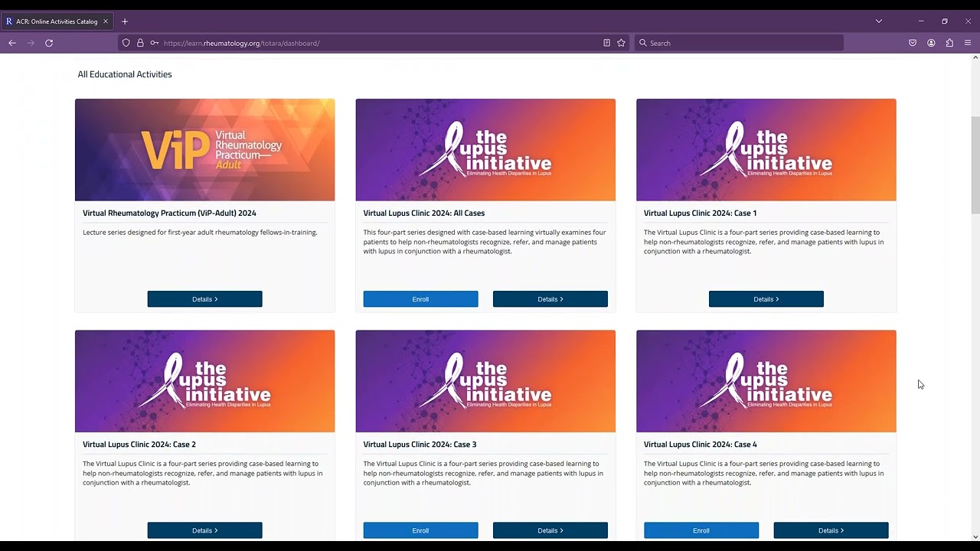
Task: Click the Case 4 Lupus Initiative banner image
Action: tap(766, 381)
